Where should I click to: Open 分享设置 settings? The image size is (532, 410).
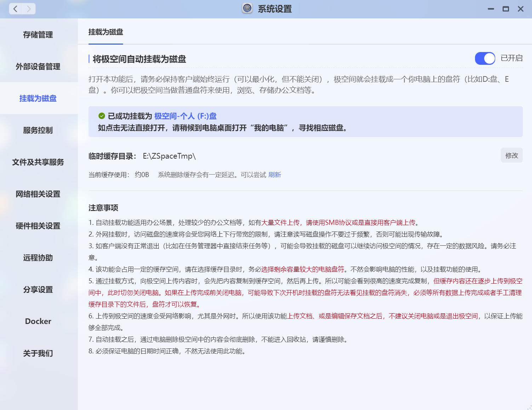pyautogui.click(x=38, y=290)
